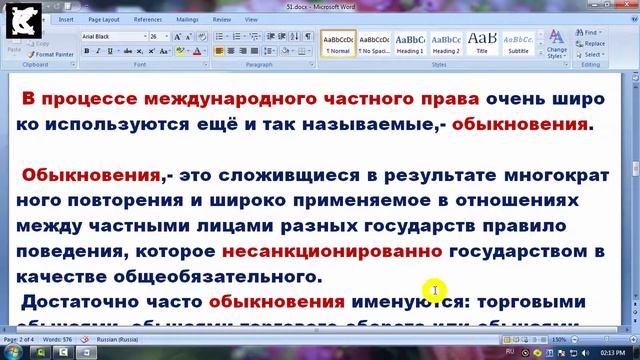Click horizontal scrollbar thumb

[316, 330]
